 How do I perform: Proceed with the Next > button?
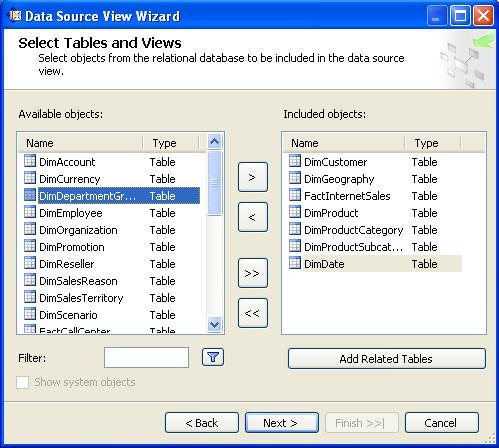(x=282, y=423)
